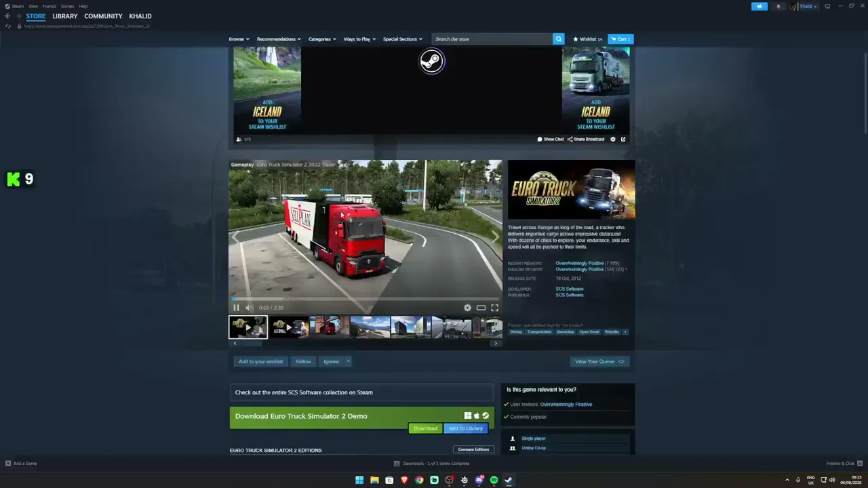
Task: Open the Categories dropdown
Action: point(322,39)
